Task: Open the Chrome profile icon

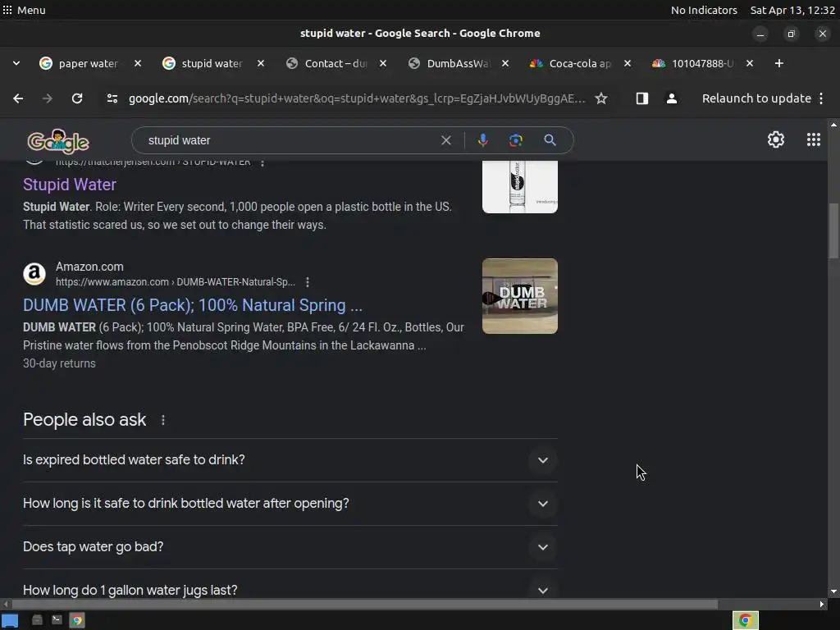Action: coord(672,98)
